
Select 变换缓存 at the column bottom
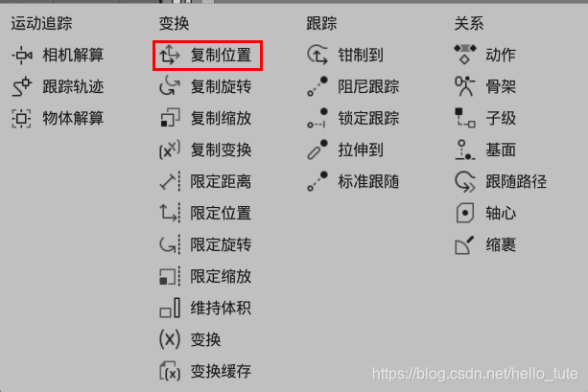[x=205, y=371]
